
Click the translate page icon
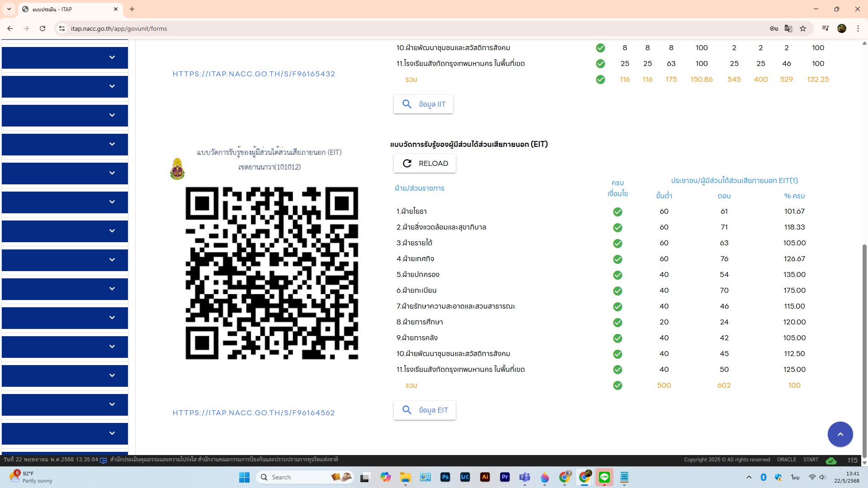(788, 28)
